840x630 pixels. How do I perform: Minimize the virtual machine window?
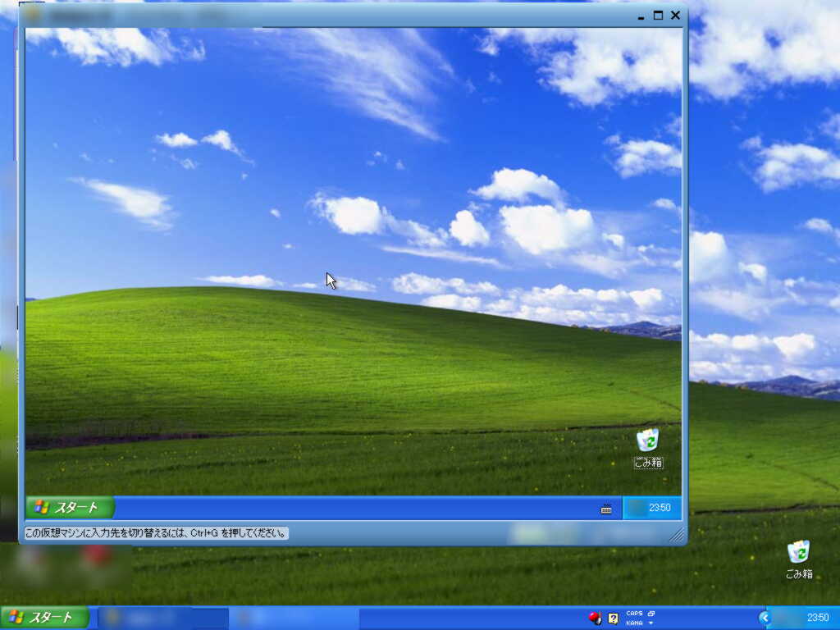point(641,16)
